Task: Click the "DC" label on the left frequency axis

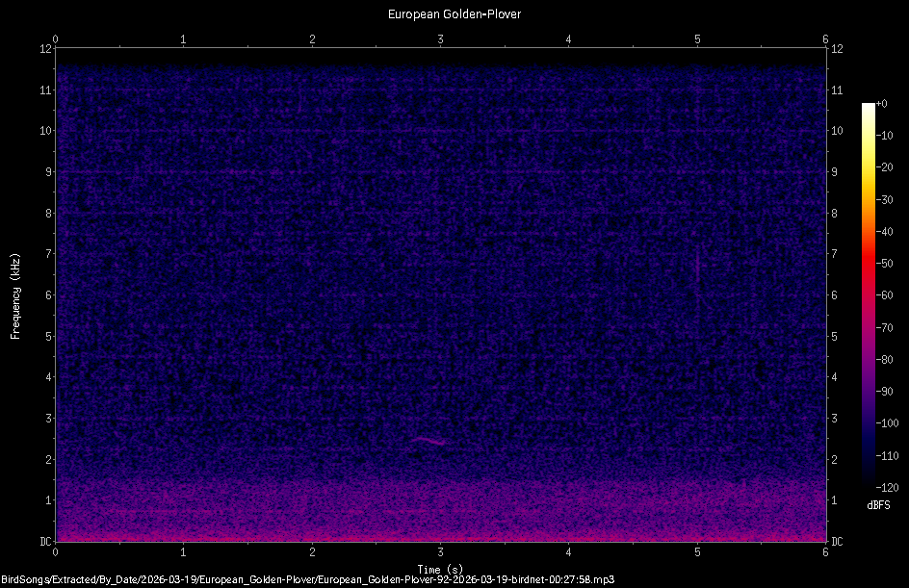Action: click(x=44, y=540)
